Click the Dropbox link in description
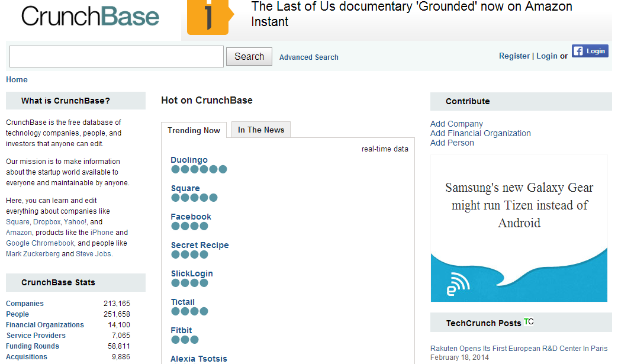 click(47, 222)
